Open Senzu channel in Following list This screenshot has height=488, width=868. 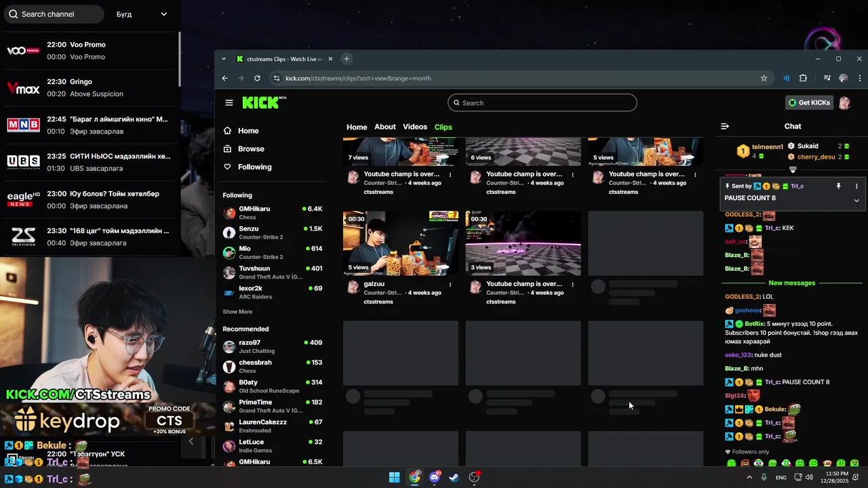point(273,232)
